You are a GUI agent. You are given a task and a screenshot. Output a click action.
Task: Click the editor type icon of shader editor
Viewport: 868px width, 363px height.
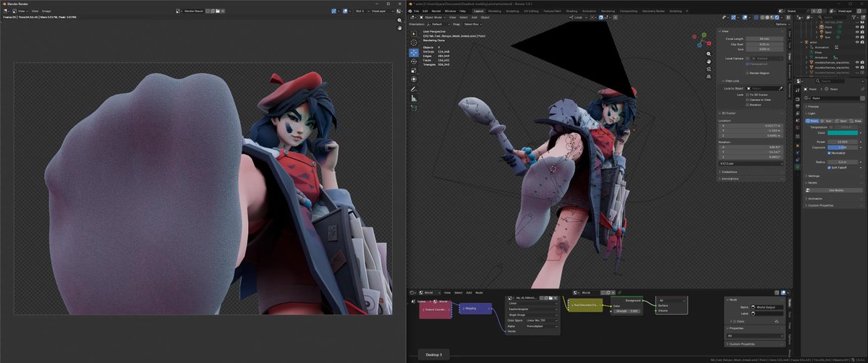pos(414,293)
